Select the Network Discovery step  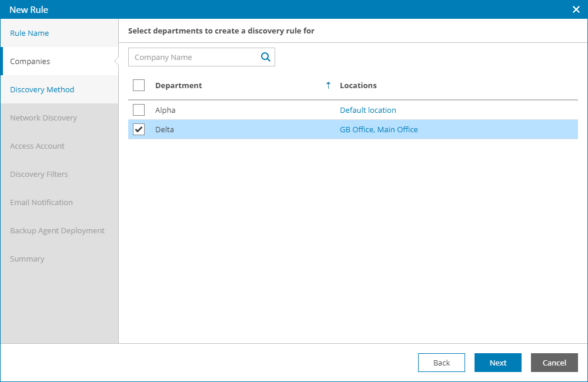(44, 118)
